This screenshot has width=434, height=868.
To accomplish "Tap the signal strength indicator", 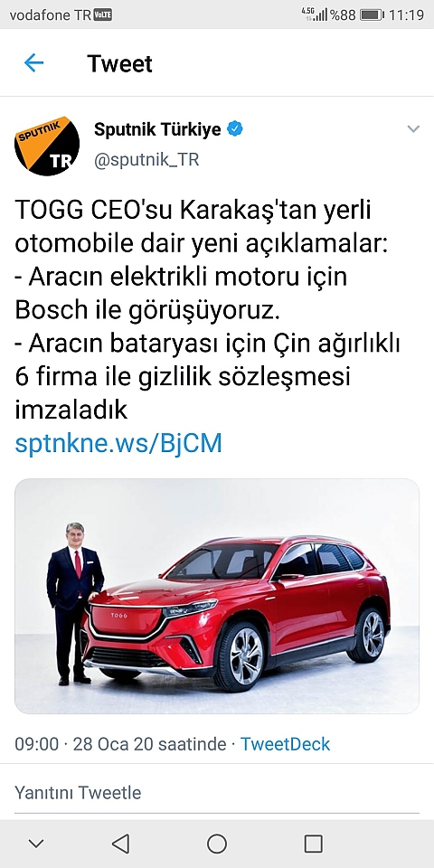I will tap(320, 15).
